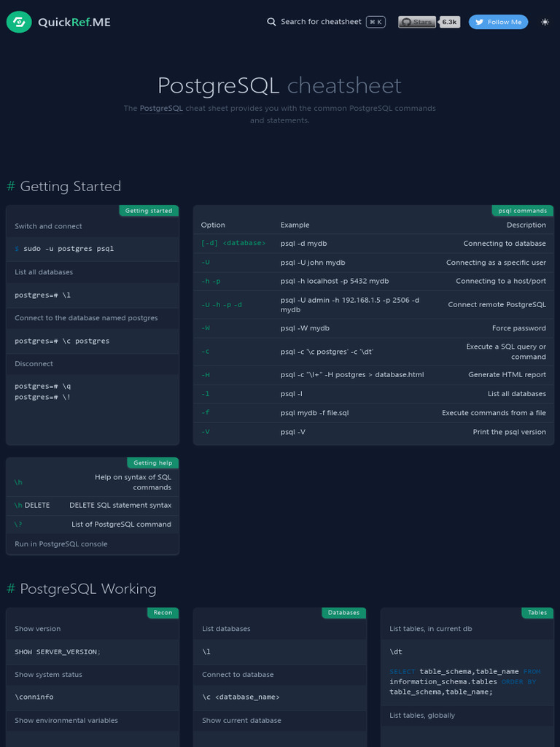Click the Tables card tag

(x=537, y=613)
